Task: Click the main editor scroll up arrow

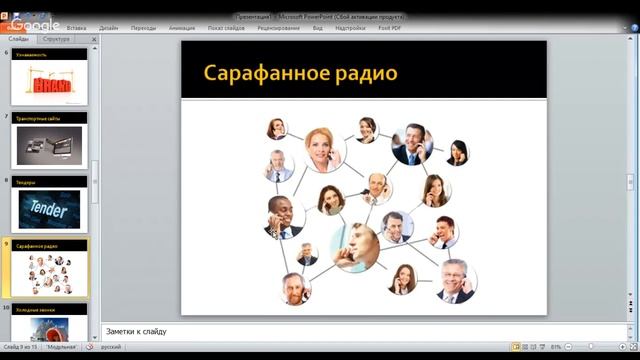Action: (x=631, y=39)
